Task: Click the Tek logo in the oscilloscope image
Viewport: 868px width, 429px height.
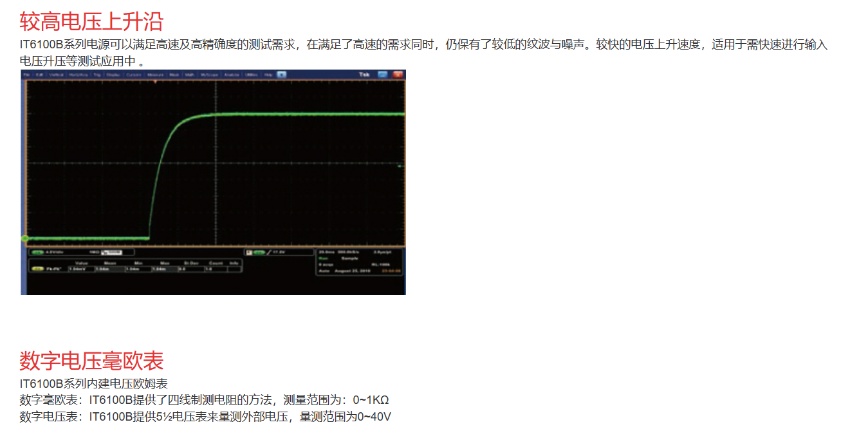Action: (364, 75)
